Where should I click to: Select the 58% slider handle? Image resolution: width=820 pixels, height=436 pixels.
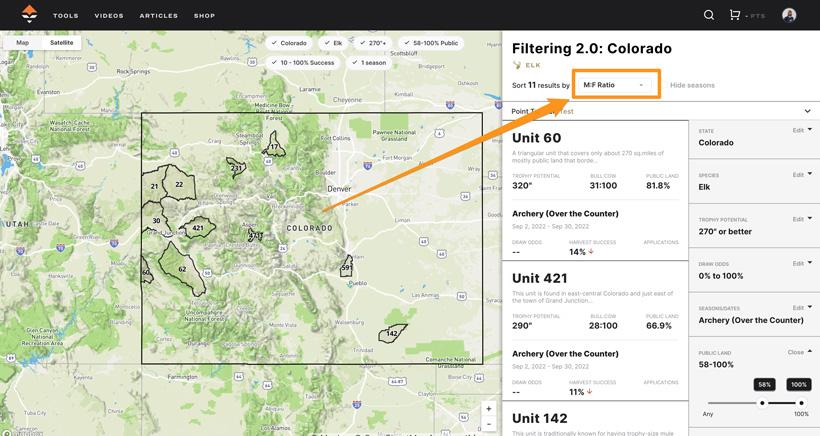pos(762,403)
